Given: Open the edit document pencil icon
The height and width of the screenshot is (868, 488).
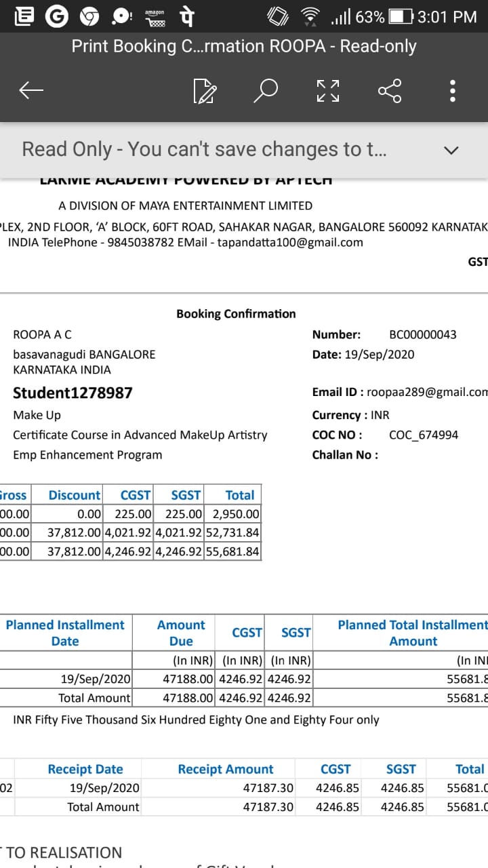Looking at the screenshot, I should click(205, 91).
